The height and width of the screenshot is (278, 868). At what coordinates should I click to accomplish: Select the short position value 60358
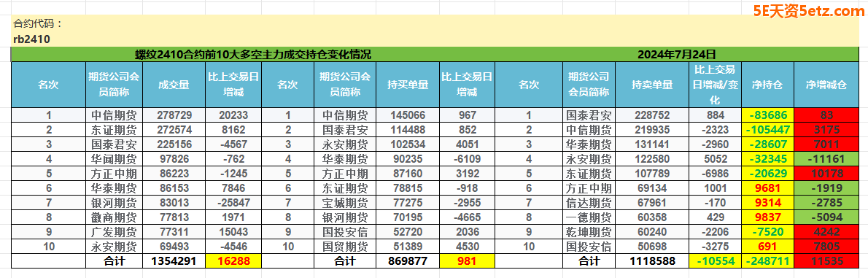tap(652, 217)
